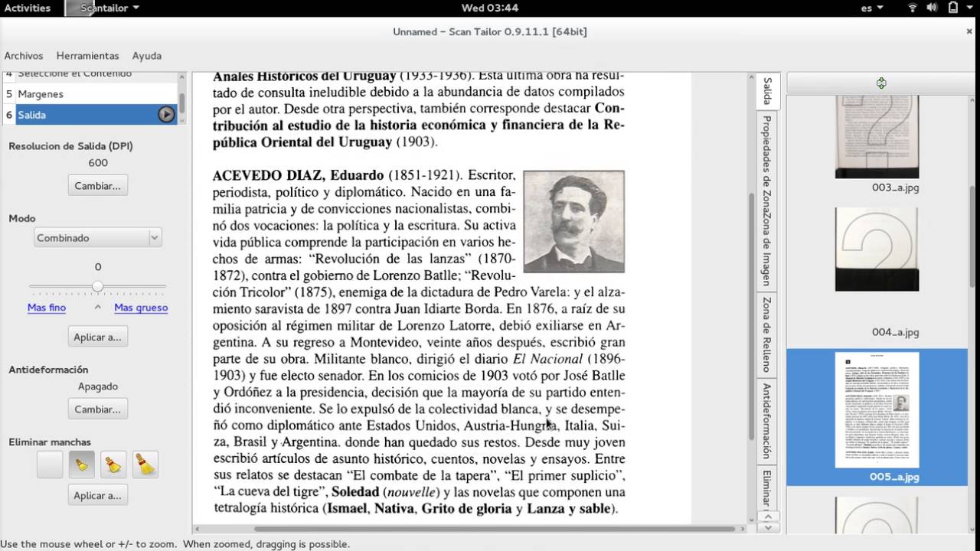Click Activities in the top bar
Screen dimensions: 980x551
(x=27, y=8)
